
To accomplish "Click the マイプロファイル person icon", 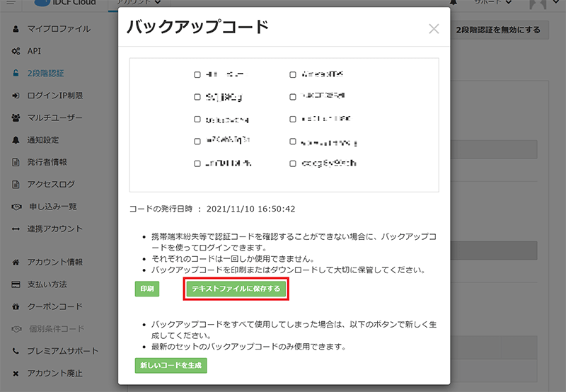I will point(16,29).
